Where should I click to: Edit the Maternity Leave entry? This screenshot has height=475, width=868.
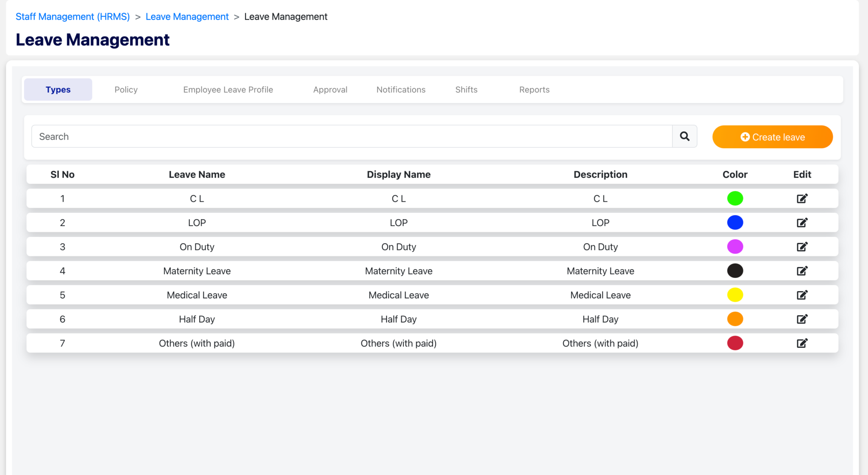pyautogui.click(x=802, y=271)
